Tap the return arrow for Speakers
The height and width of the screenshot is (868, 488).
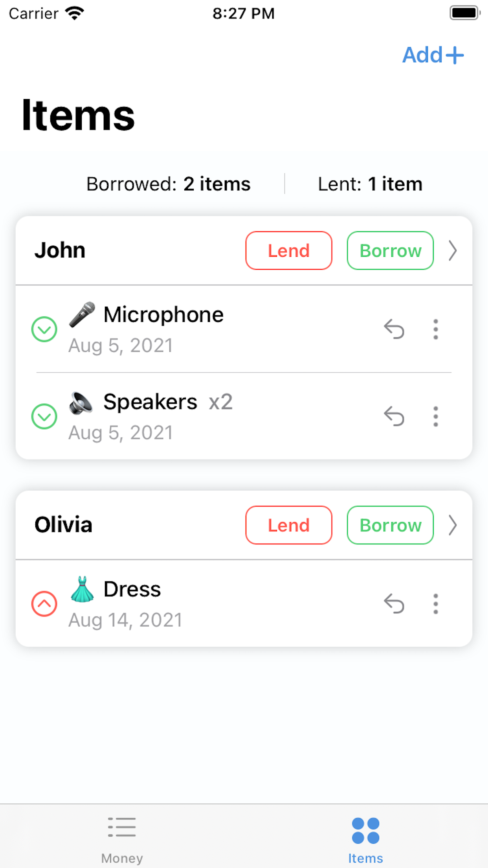pos(394,416)
